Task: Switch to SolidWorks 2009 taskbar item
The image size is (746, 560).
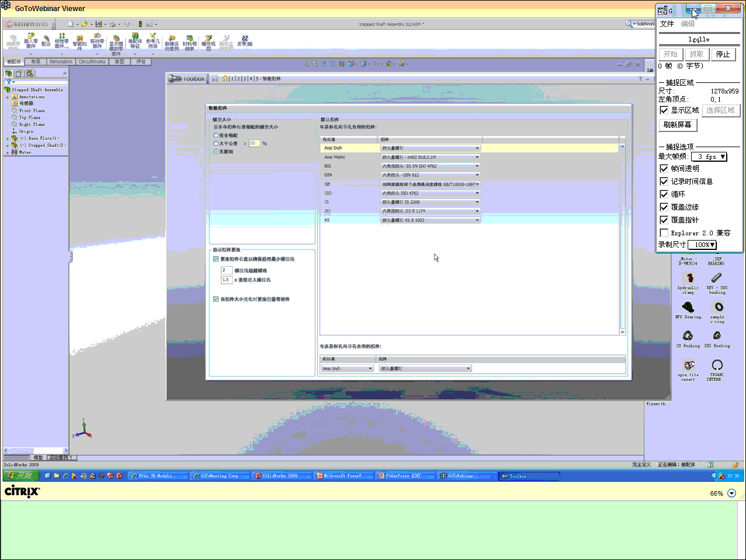Action: [x=283, y=476]
